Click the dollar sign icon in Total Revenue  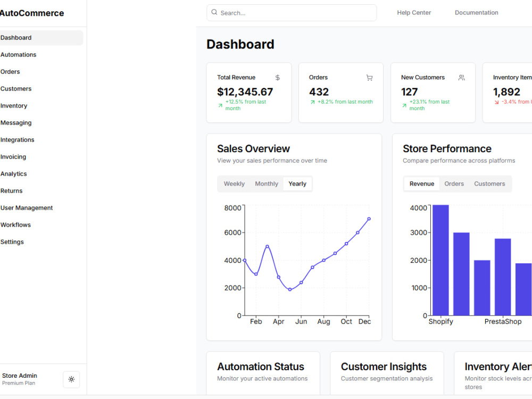coord(278,78)
